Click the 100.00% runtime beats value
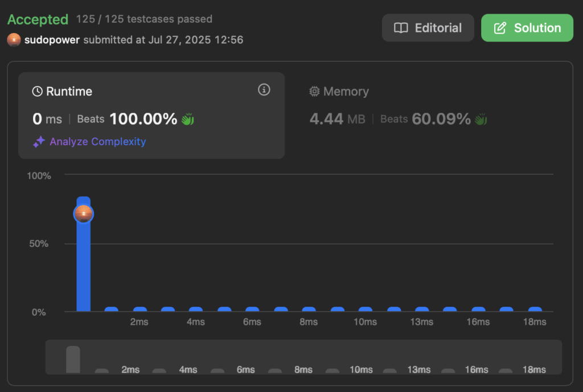Viewport: 583px width, 392px height. pyautogui.click(x=143, y=119)
